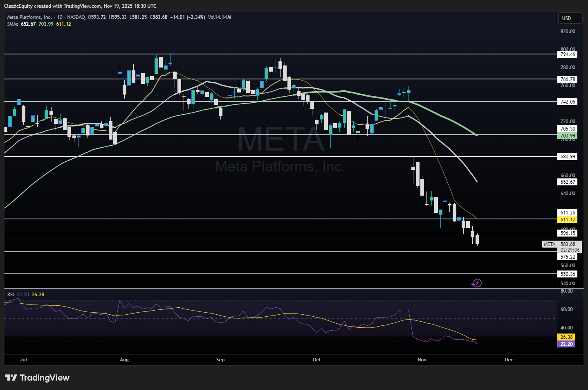Click the purple 22.20 value in the RSI legend
Image resolution: width=588 pixels, height=390 pixels.
coord(23,295)
